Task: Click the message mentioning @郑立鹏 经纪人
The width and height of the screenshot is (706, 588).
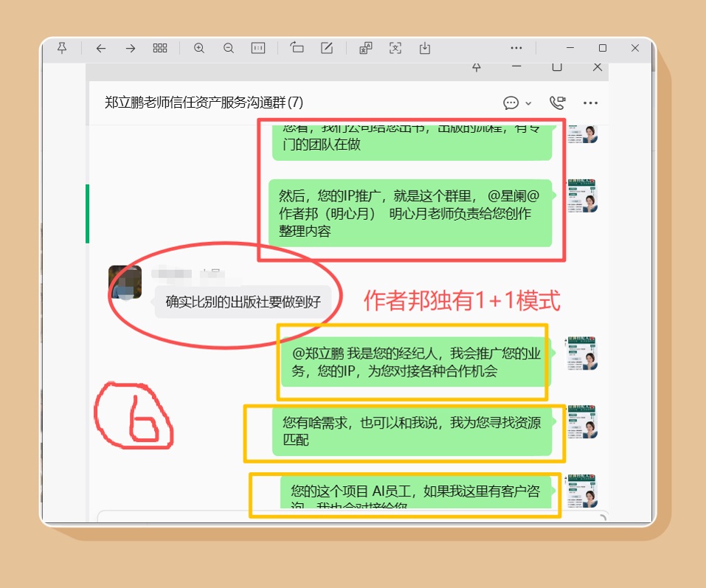Action: pyautogui.click(x=415, y=362)
